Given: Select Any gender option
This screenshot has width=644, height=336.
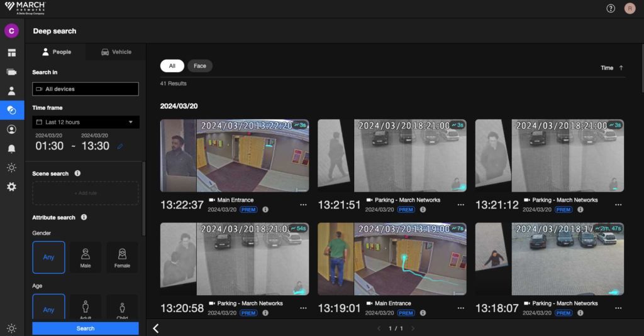Looking at the screenshot, I should pyautogui.click(x=48, y=257).
